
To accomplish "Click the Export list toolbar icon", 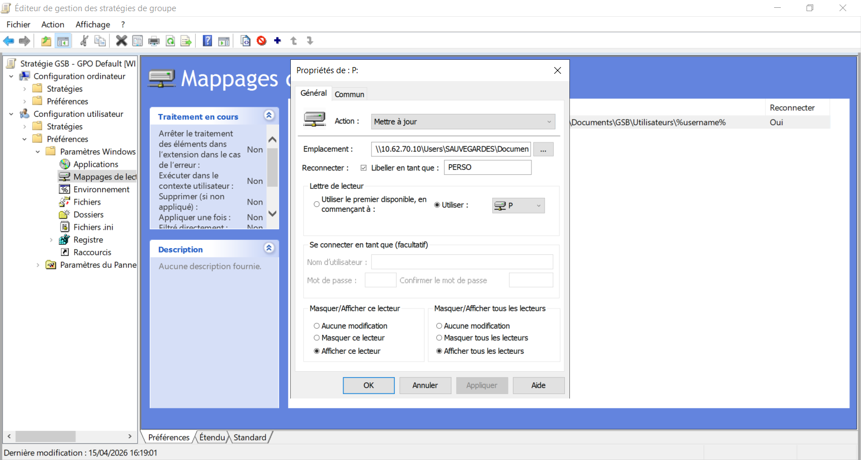I will (186, 41).
